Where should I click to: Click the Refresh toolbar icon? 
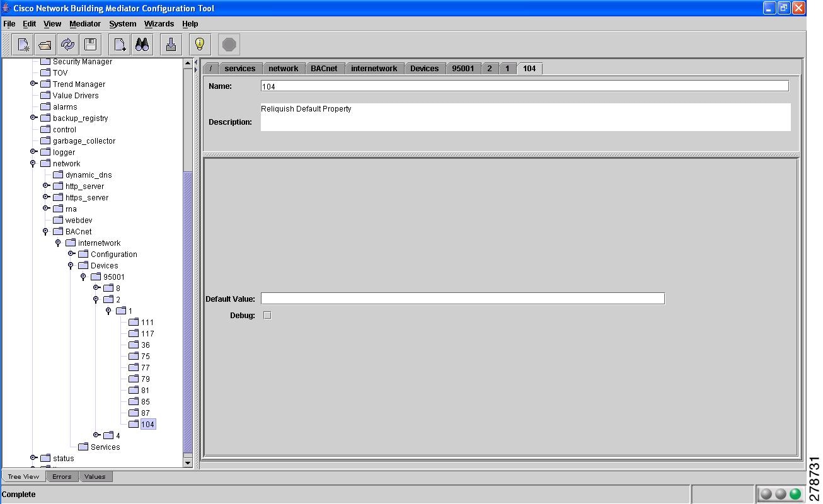coord(67,44)
